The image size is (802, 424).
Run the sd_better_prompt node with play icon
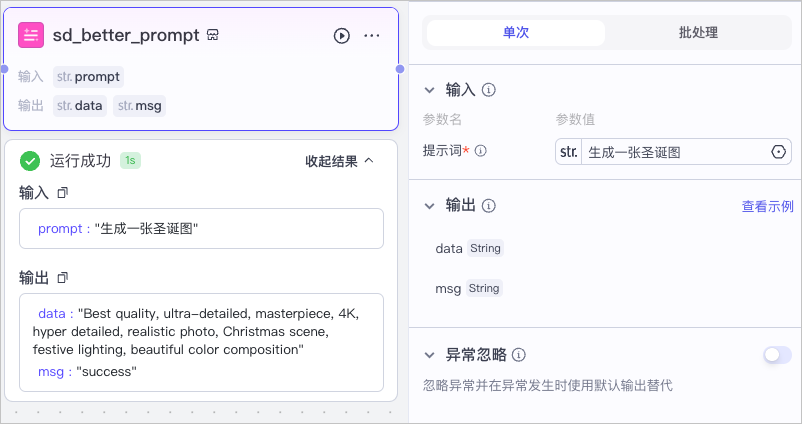(342, 36)
